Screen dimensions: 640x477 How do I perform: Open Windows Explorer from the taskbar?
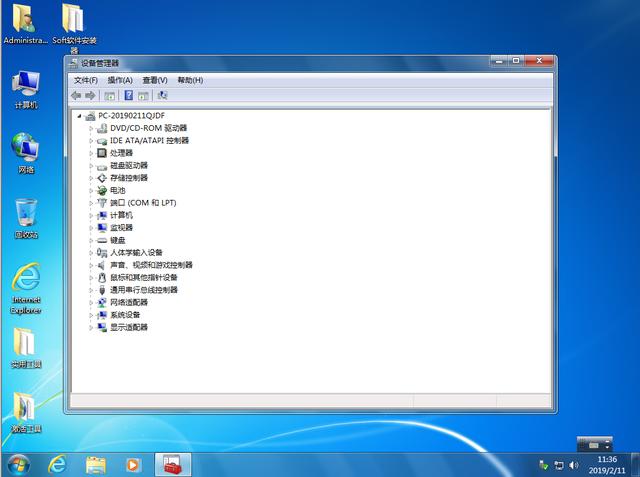tap(96, 465)
